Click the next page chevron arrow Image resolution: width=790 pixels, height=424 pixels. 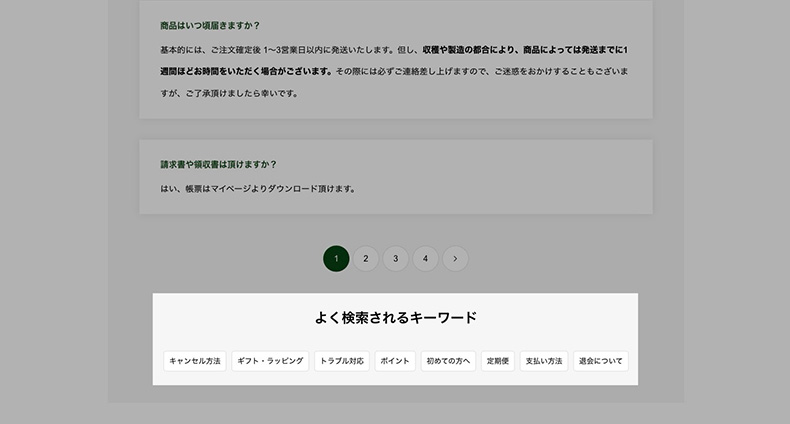455,258
